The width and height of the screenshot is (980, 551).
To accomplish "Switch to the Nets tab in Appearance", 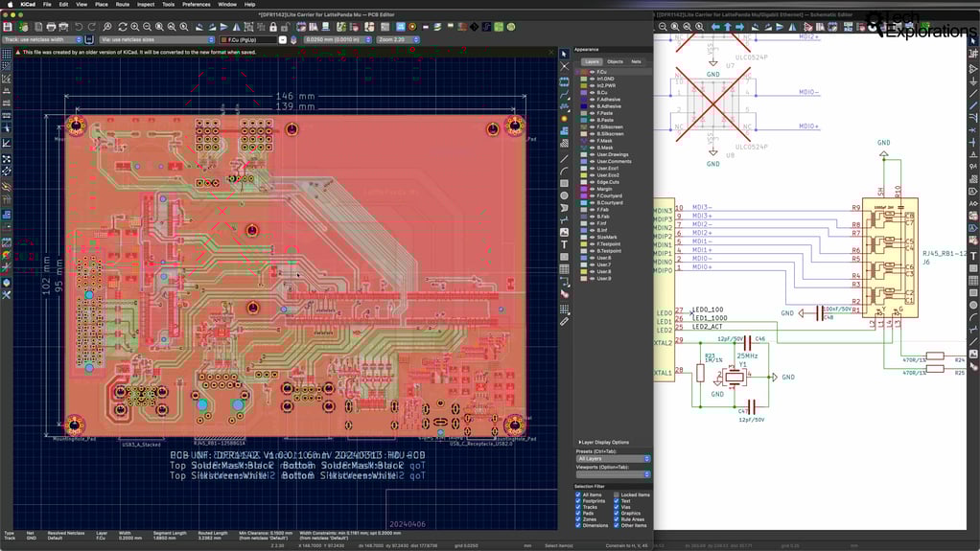I will (x=636, y=61).
